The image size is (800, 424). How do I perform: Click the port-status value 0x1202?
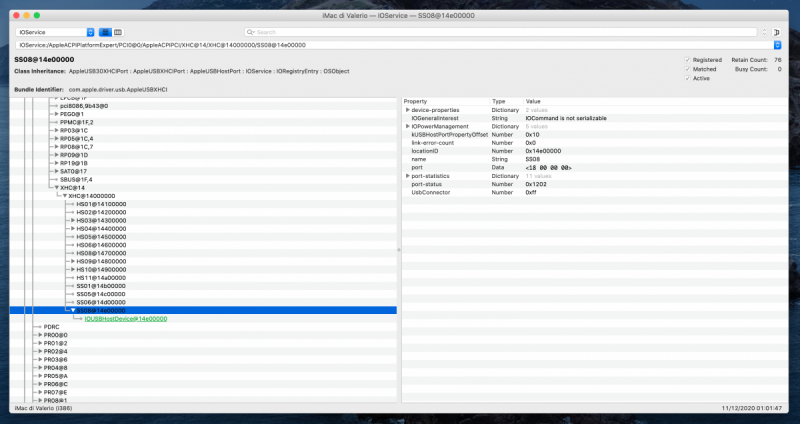(x=534, y=184)
